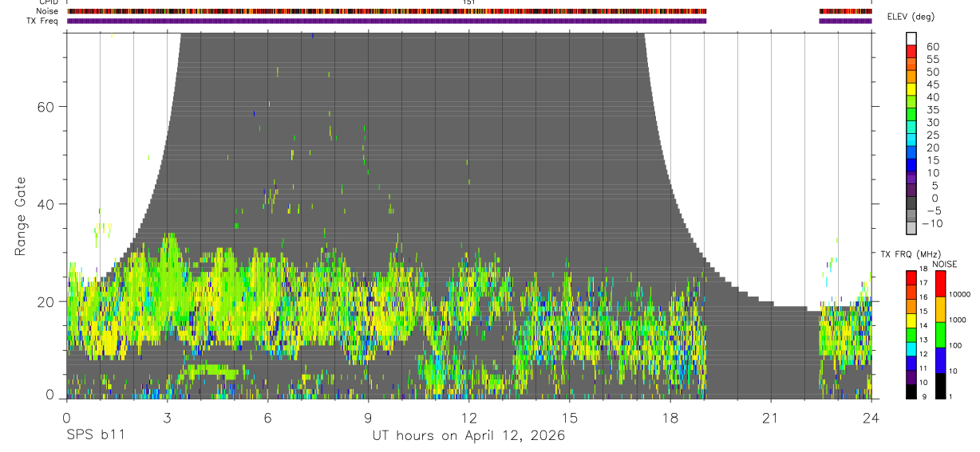Click the 'Range Gate' y-axis title

(x=21, y=216)
